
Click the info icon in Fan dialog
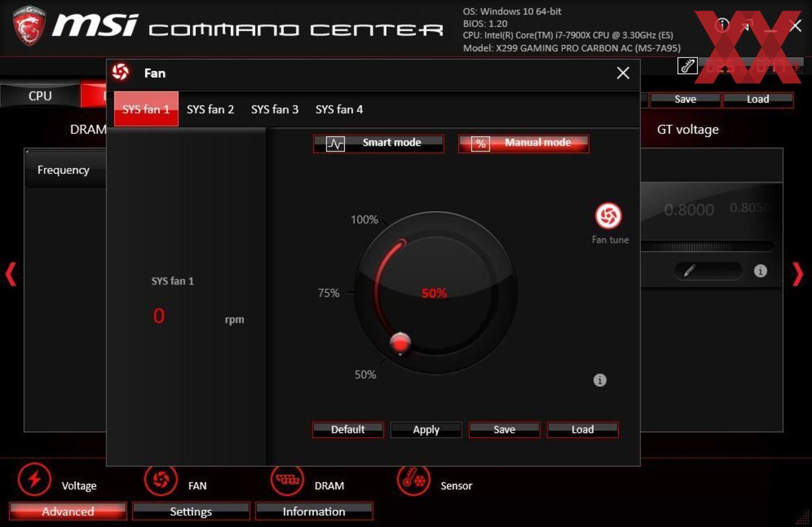click(x=600, y=380)
